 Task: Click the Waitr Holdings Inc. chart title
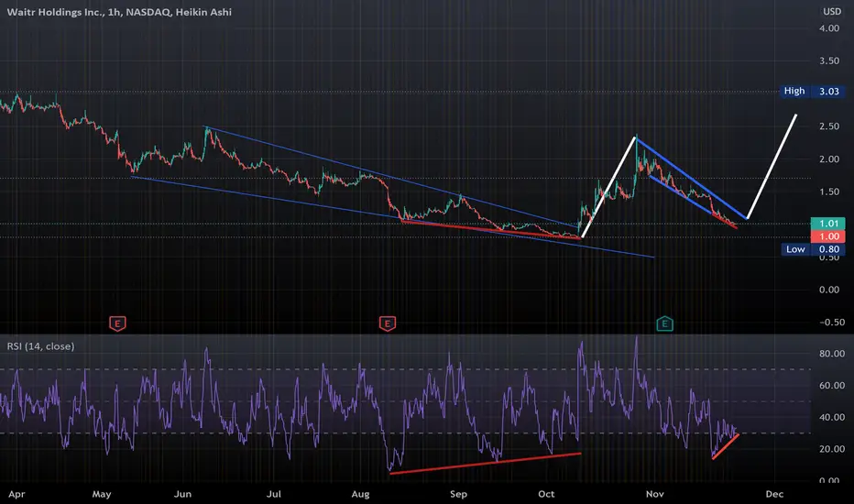click(119, 12)
